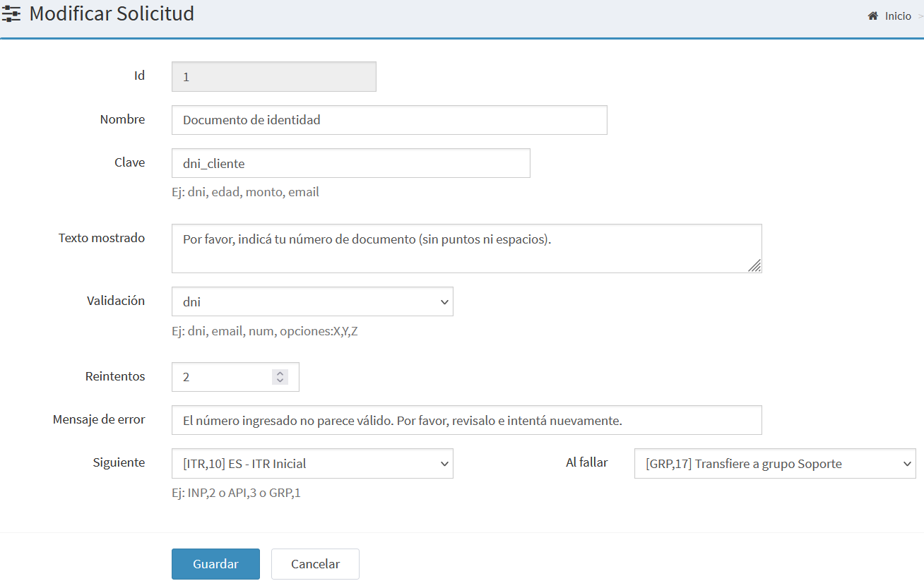Screen dimensions: 924x581
Task: Open the Al fallar dropdown
Action: (775, 464)
